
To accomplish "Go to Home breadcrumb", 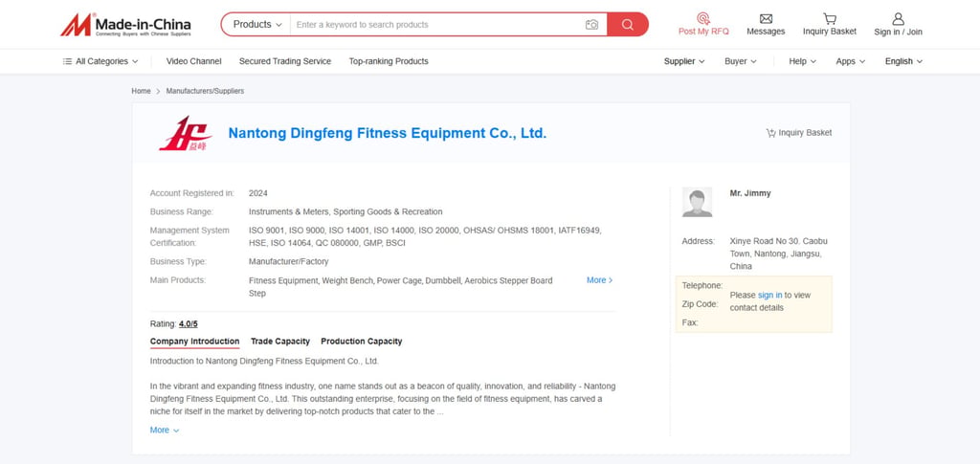I will [x=142, y=91].
